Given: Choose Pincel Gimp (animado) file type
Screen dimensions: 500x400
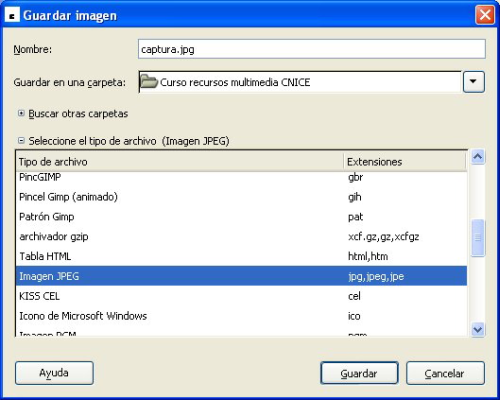Looking at the screenshot, I should pos(241,197).
